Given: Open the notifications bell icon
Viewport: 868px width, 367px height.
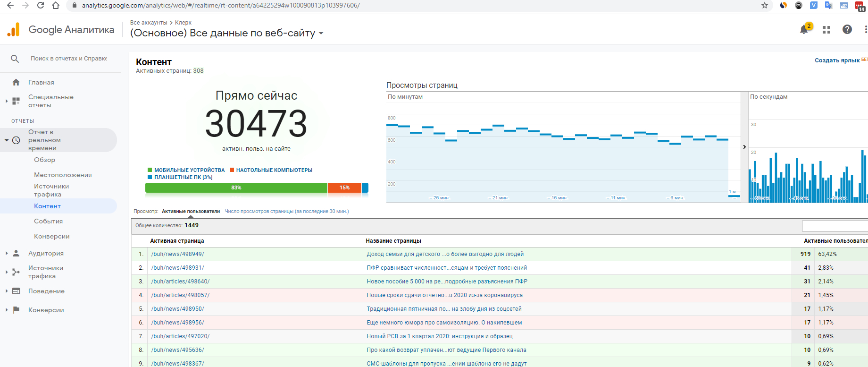Looking at the screenshot, I should [x=804, y=30].
